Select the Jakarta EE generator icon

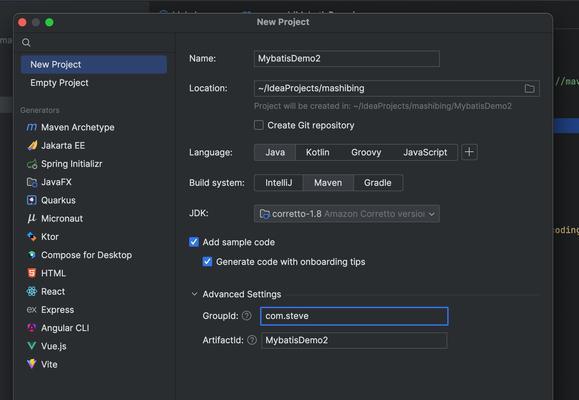click(32, 146)
